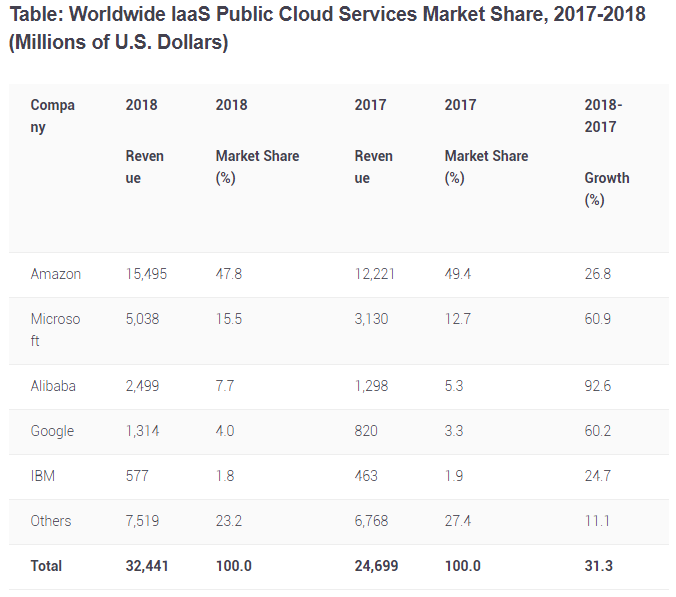This screenshot has width=676, height=597.
Task: Click Alibaba's 2017 revenue 1,298
Action: [371, 386]
